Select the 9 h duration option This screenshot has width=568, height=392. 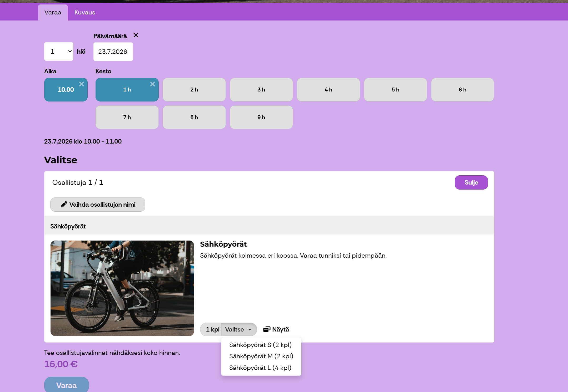[x=261, y=117]
